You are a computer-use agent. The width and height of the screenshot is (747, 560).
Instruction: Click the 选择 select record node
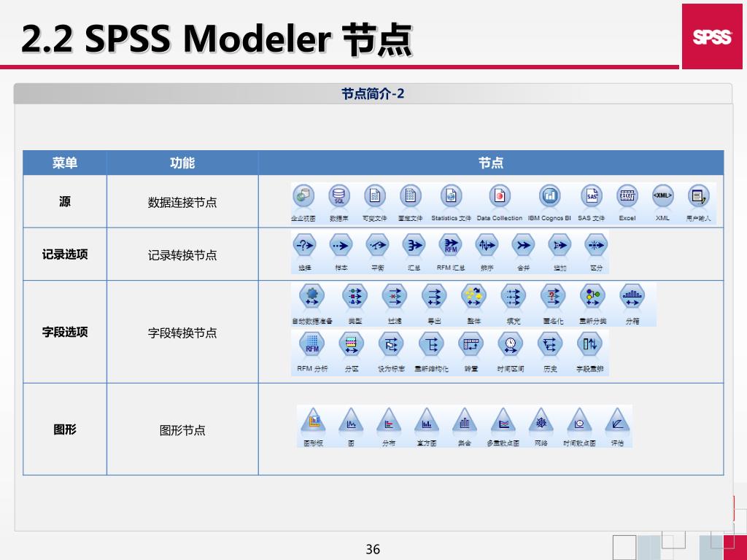[x=305, y=246]
